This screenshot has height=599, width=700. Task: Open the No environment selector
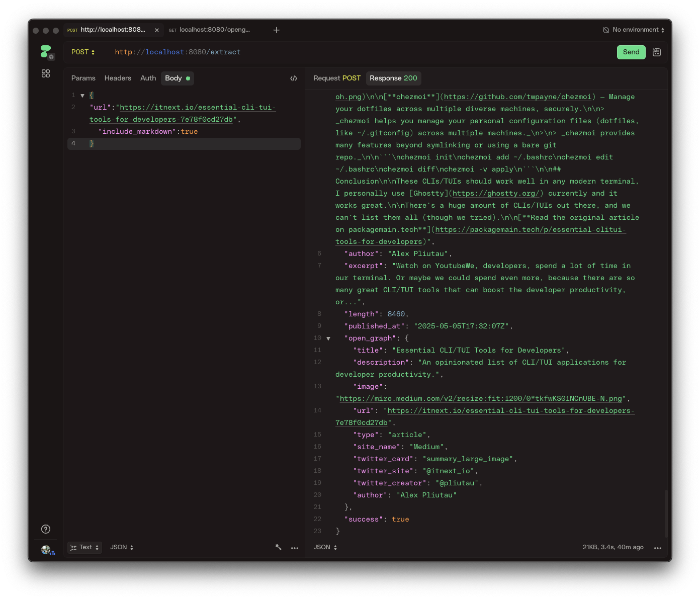[634, 30]
